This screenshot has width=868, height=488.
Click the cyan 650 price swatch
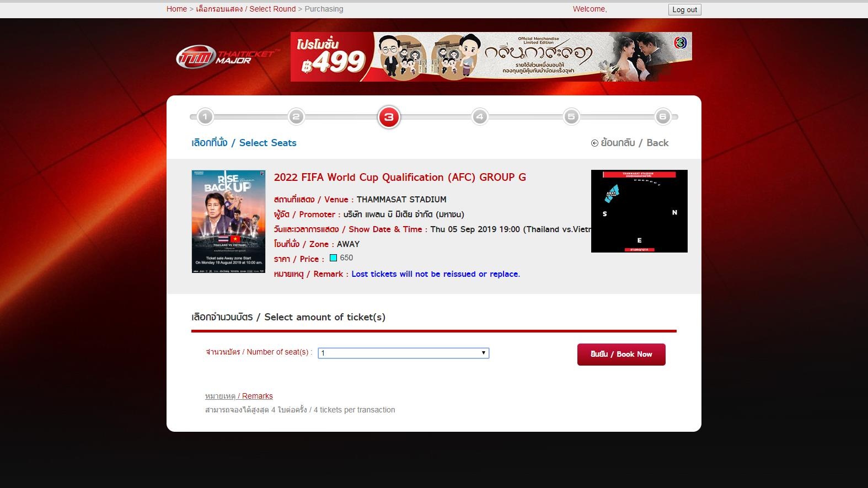(x=333, y=258)
